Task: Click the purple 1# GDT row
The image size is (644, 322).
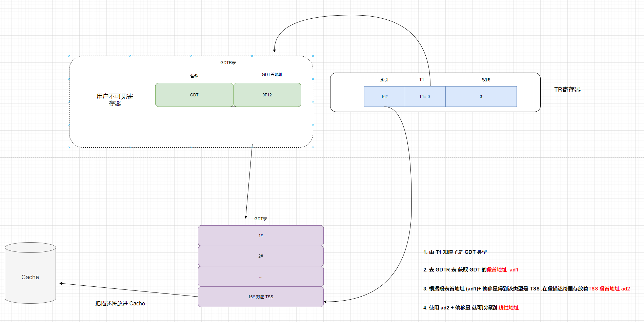Action: [261, 235]
